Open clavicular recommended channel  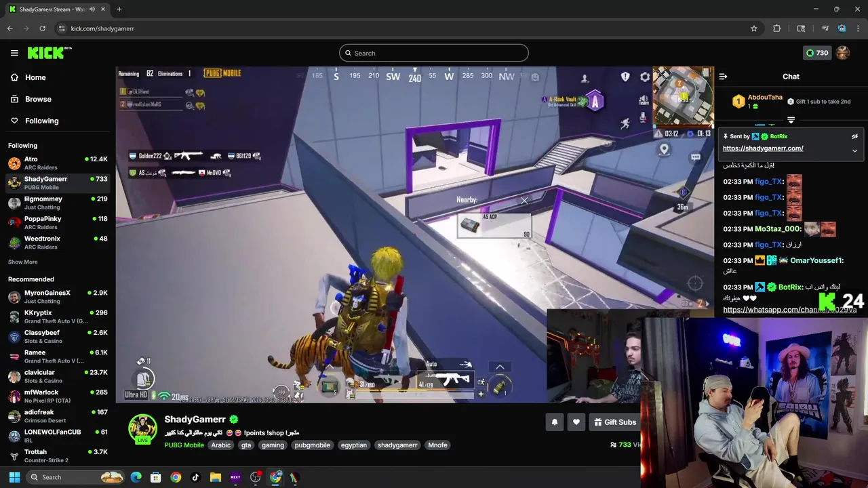pos(58,376)
